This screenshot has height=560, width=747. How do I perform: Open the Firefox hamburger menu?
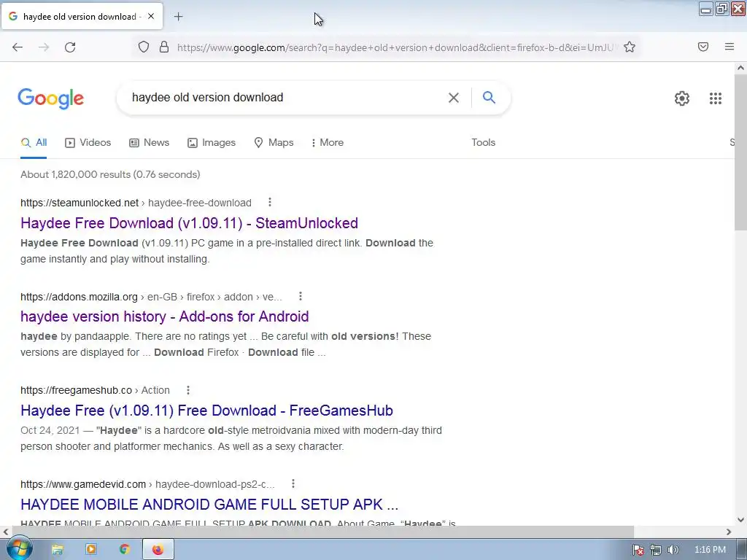(x=729, y=47)
